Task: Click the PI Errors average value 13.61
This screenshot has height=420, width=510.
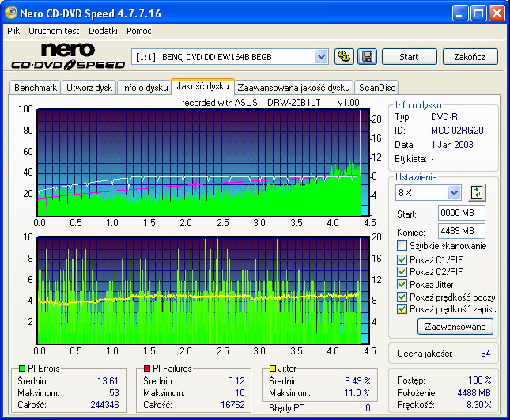Action: point(108,380)
